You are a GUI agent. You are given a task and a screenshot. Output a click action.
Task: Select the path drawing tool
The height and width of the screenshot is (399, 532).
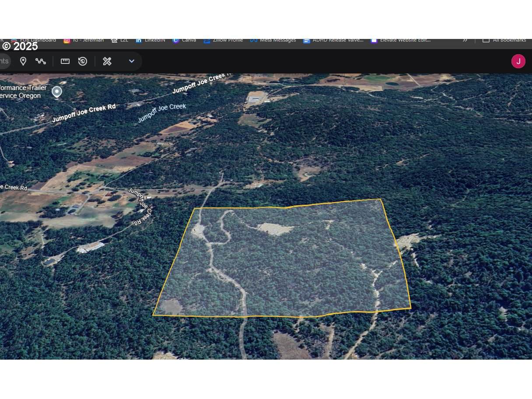click(41, 61)
